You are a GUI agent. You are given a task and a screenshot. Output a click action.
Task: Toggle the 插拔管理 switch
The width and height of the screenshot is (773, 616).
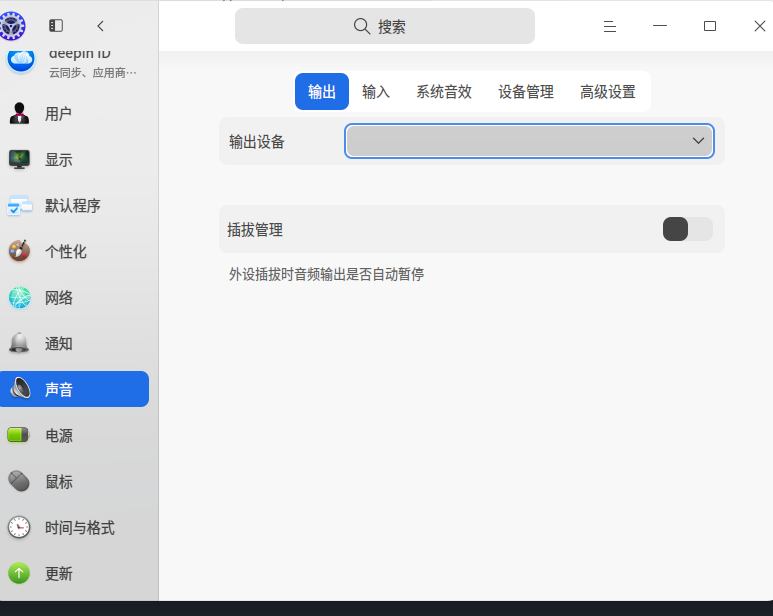(688, 229)
